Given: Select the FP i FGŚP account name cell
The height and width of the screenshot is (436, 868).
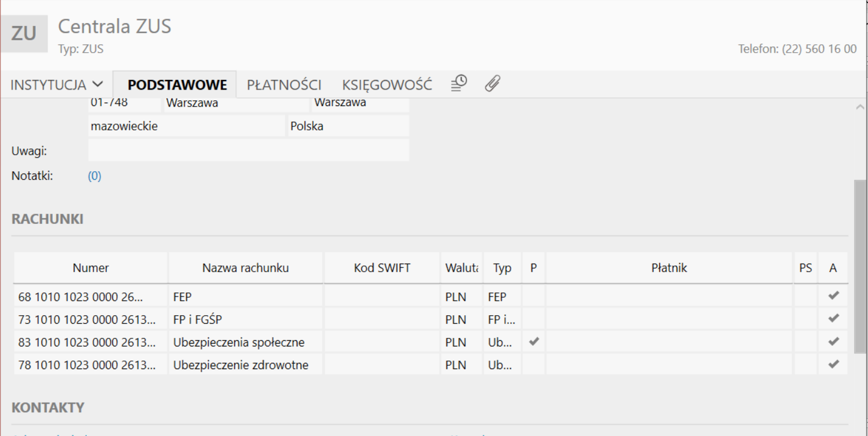Looking at the screenshot, I should tap(246, 319).
